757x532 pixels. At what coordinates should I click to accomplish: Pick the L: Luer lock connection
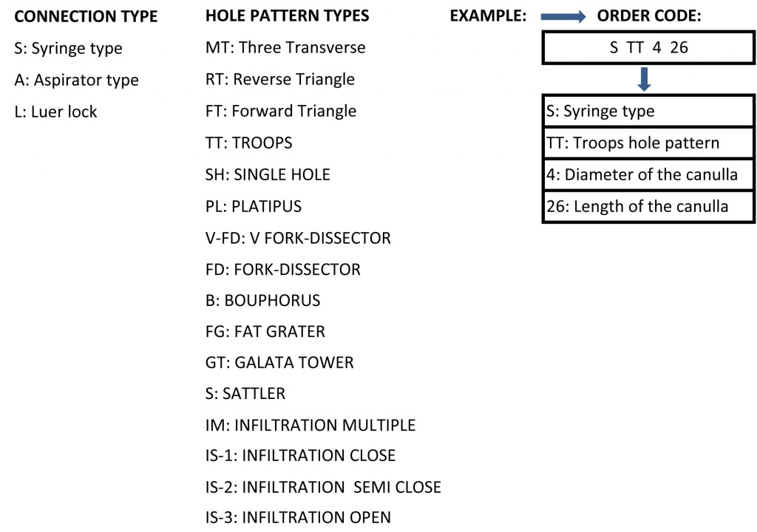pos(55,112)
